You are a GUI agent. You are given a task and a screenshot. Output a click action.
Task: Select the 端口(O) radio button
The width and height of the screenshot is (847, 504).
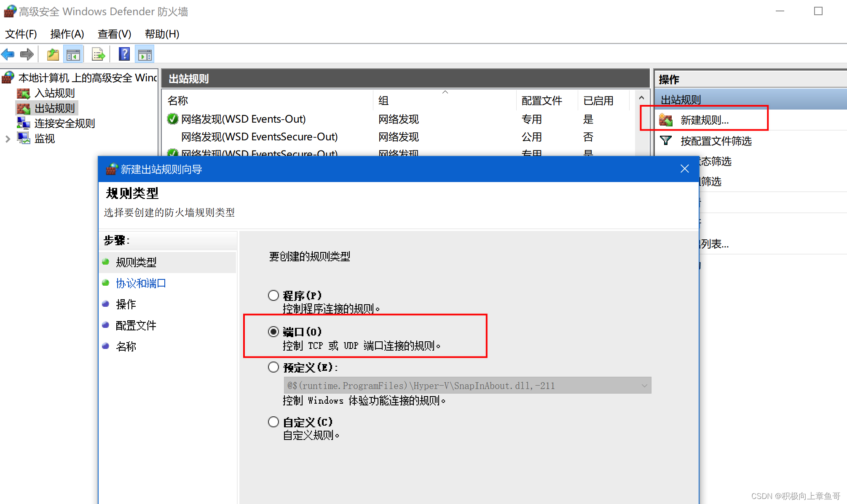click(x=273, y=332)
